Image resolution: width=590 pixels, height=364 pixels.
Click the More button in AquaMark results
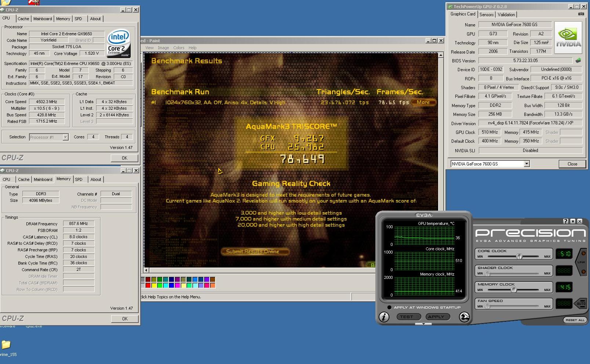click(x=423, y=102)
